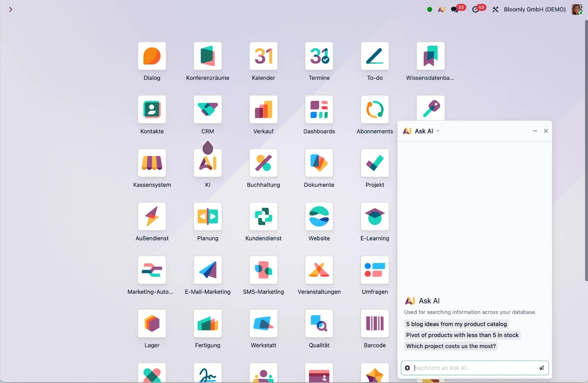Select suggestion 'Which project costs us the most?'
This screenshot has height=383, width=588.
(451, 346)
